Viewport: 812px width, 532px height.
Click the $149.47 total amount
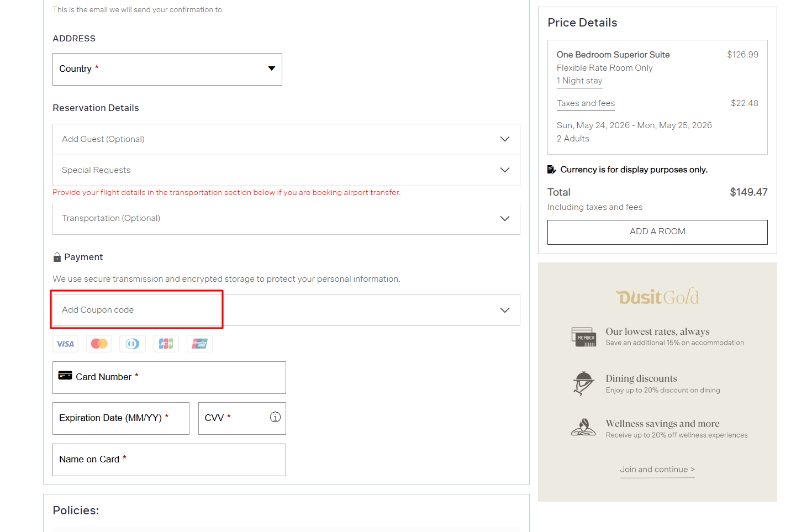pos(748,192)
